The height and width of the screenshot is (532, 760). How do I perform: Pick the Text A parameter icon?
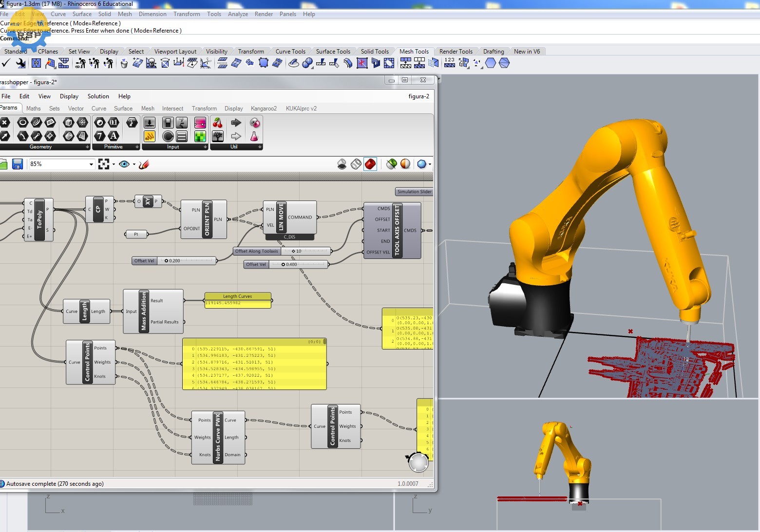click(114, 136)
